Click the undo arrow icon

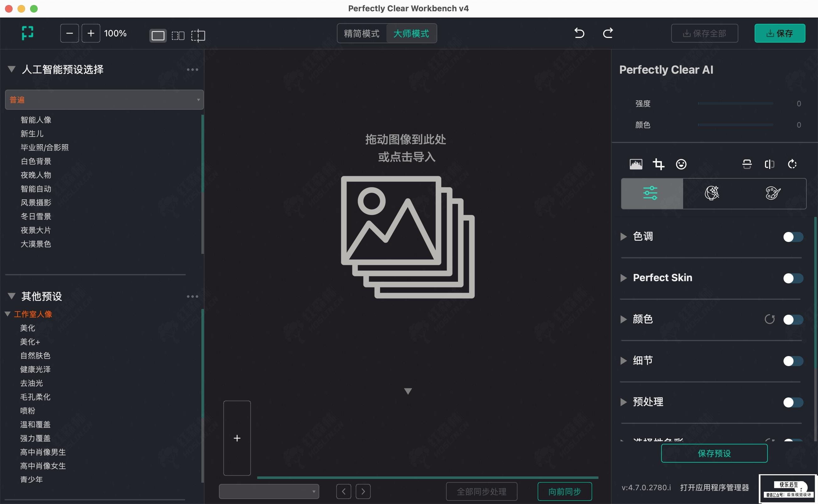coord(580,33)
